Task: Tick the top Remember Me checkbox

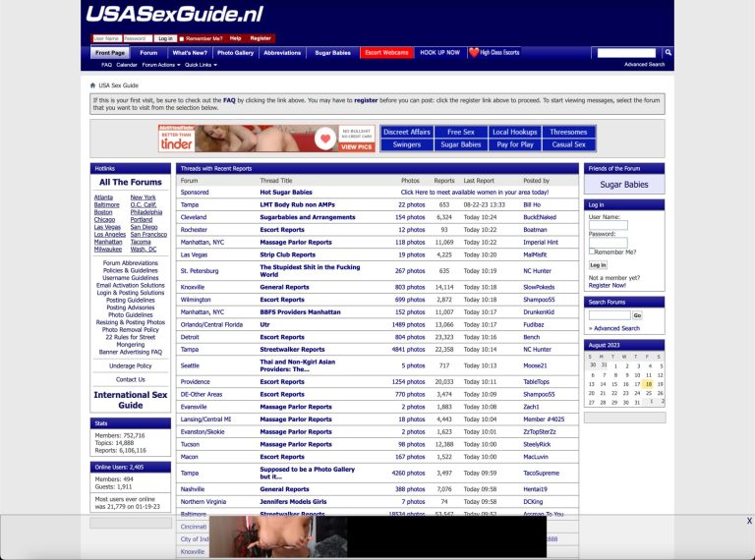Action: [x=182, y=38]
